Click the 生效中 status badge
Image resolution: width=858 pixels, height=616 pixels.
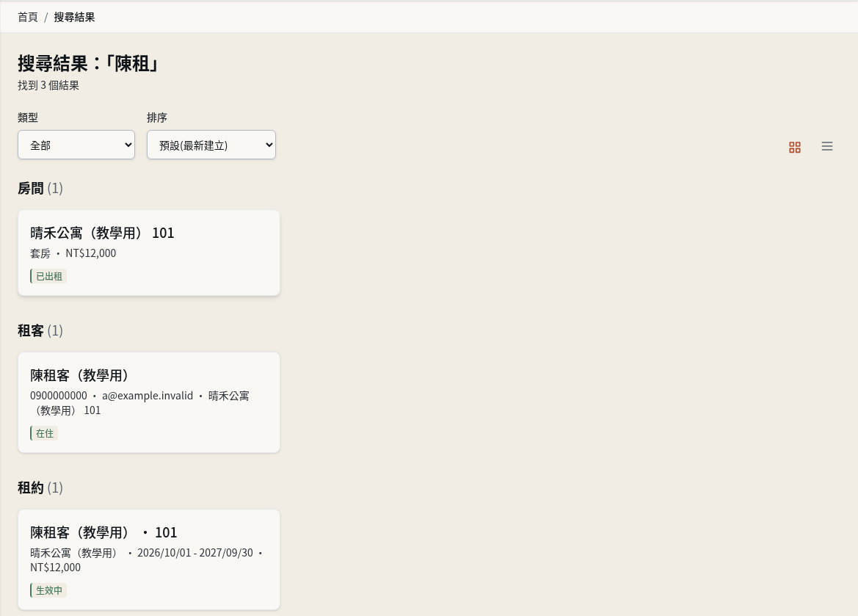point(48,591)
